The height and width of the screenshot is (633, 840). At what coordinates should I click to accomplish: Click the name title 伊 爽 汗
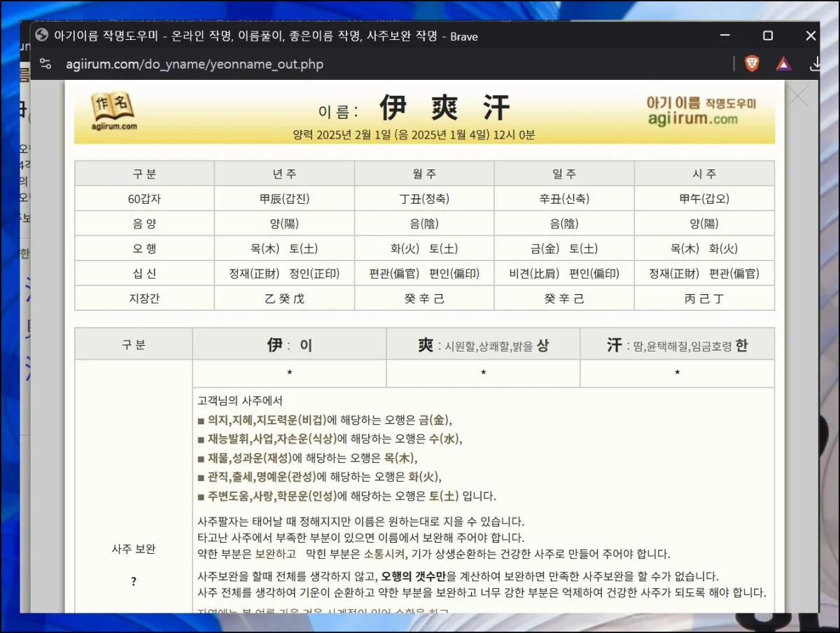445,109
